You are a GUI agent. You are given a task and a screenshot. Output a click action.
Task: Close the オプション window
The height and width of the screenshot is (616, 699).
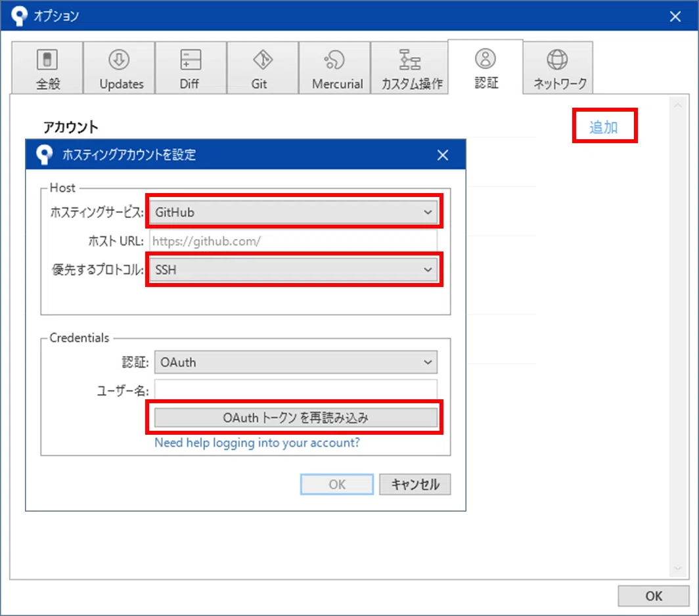(675, 16)
